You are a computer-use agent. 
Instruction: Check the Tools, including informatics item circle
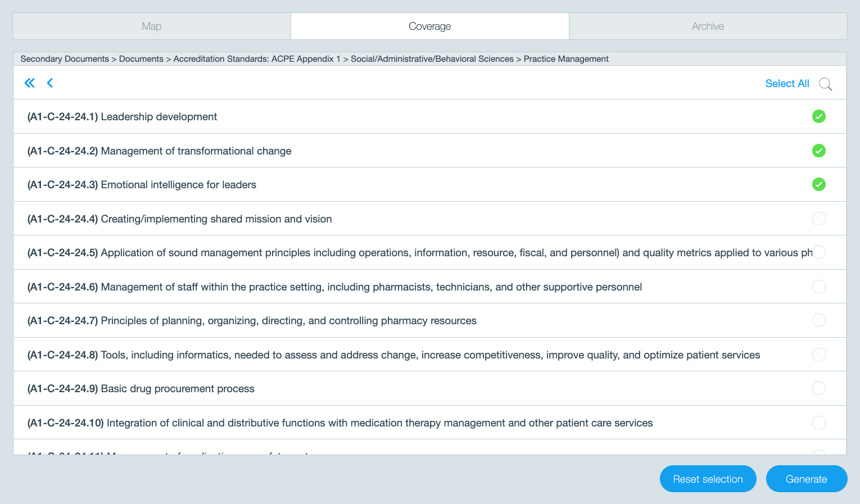[x=819, y=355]
